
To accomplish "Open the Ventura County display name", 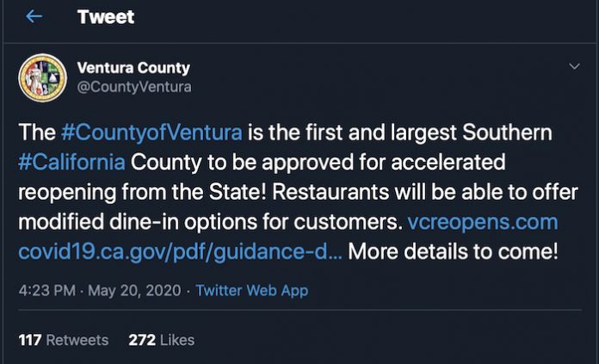I will pos(133,68).
